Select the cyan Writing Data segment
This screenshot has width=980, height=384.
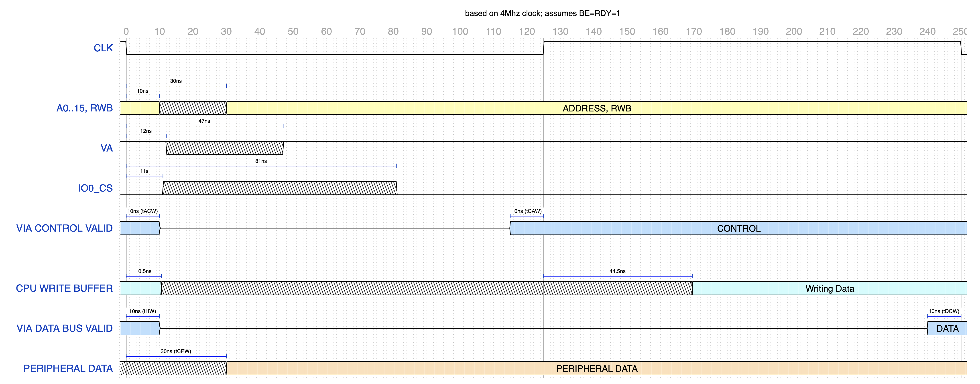[829, 289]
